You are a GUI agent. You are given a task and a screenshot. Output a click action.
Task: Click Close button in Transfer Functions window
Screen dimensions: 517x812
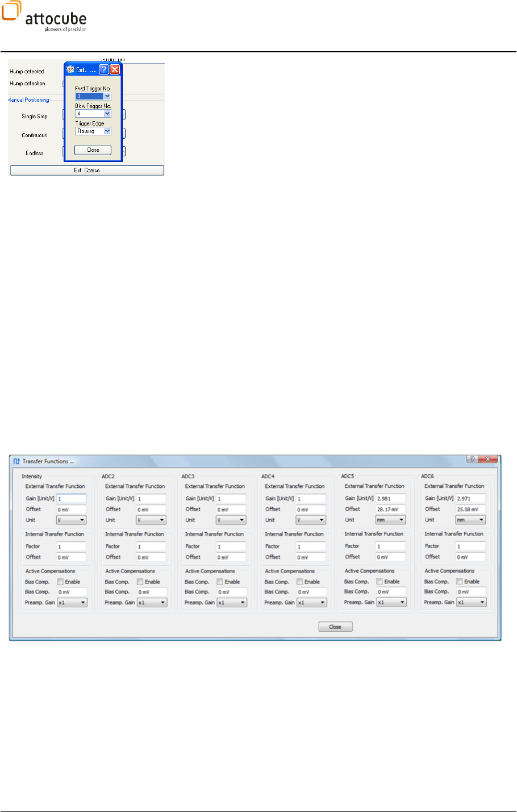click(335, 627)
